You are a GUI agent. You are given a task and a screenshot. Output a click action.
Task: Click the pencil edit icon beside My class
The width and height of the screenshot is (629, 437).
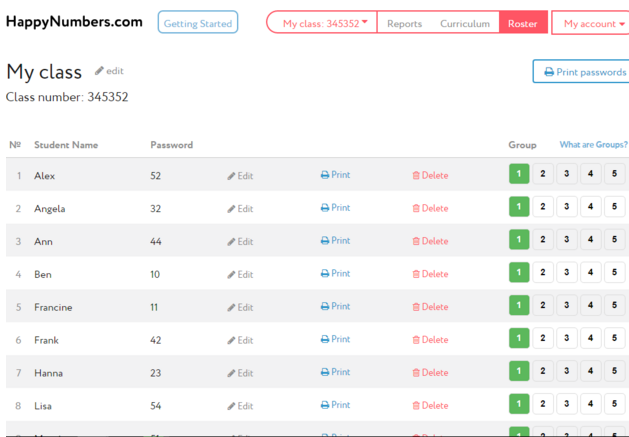[100, 71]
